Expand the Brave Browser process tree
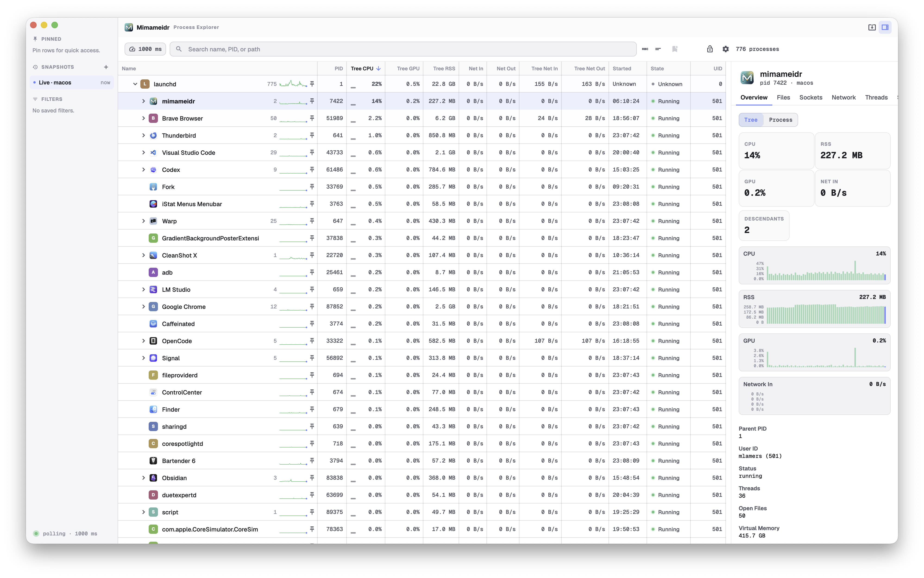 [x=144, y=118]
